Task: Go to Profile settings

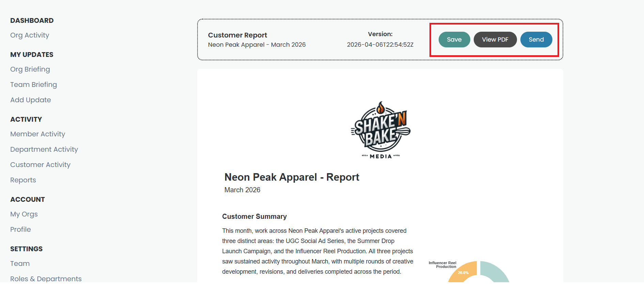Action: point(20,229)
